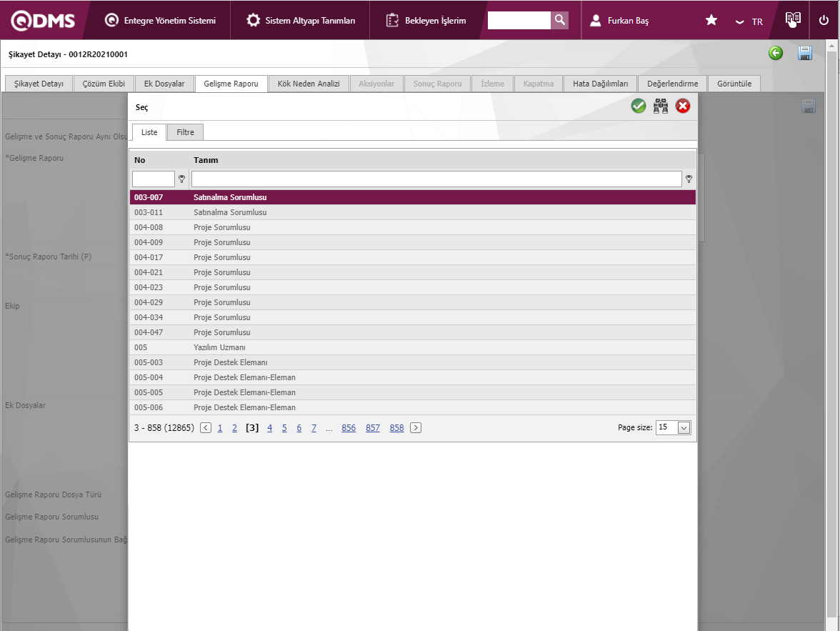Click the green back arrow icon

(x=776, y=53)
